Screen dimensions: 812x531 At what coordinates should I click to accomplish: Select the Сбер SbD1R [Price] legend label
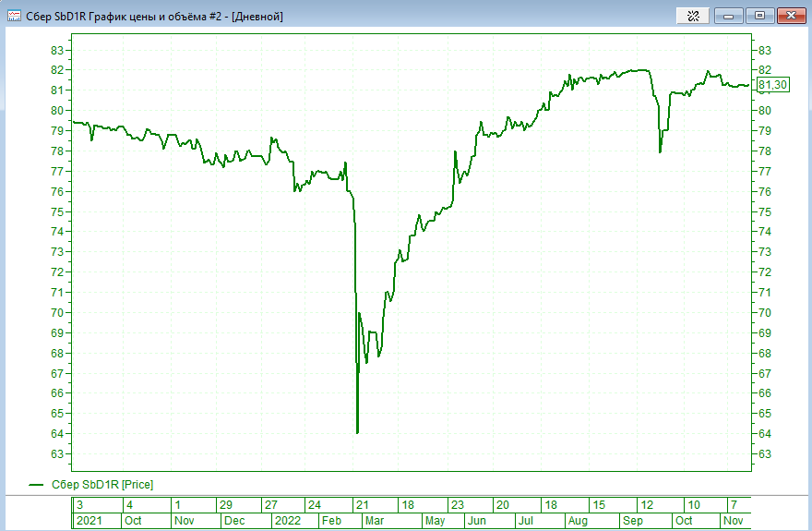point(102,484)
